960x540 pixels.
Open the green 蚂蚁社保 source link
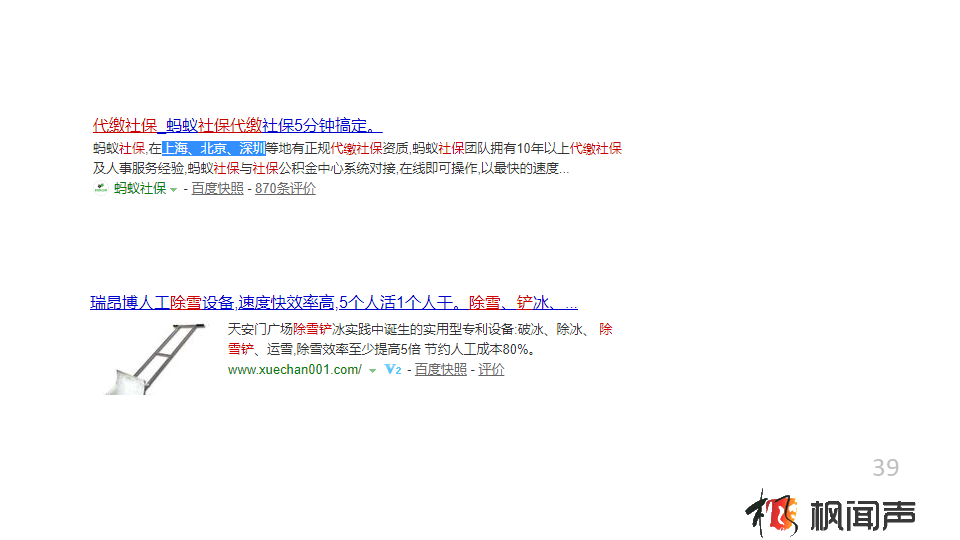tap(140, 188)
